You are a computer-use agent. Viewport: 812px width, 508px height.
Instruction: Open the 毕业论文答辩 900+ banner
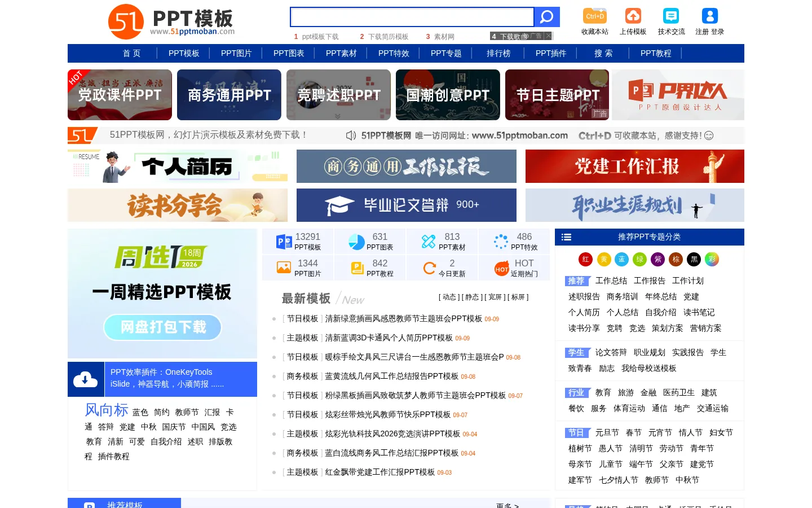pos(407,205)
